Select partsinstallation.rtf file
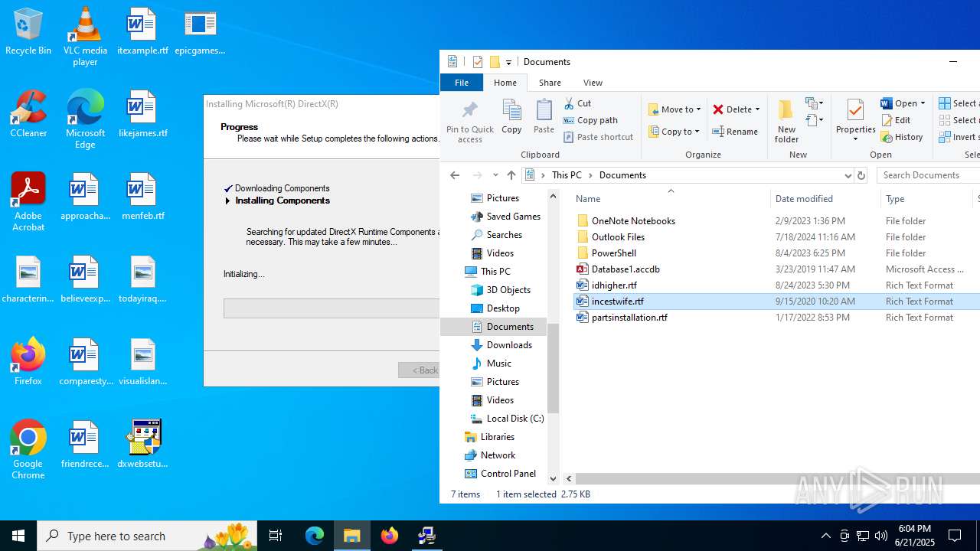Image resolution: width=980 pixels, height=551 pixels. click(x=629, y=317)
